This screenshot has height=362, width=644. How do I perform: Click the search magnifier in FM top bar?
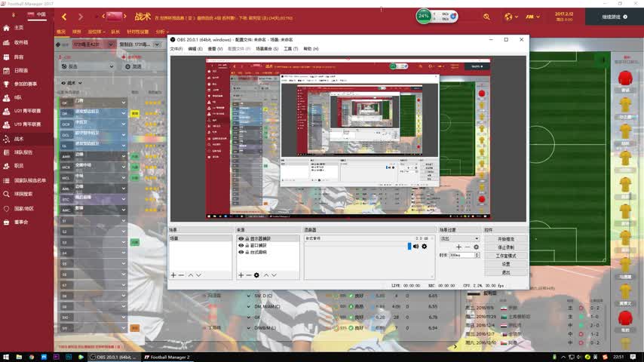coord(486,17)
